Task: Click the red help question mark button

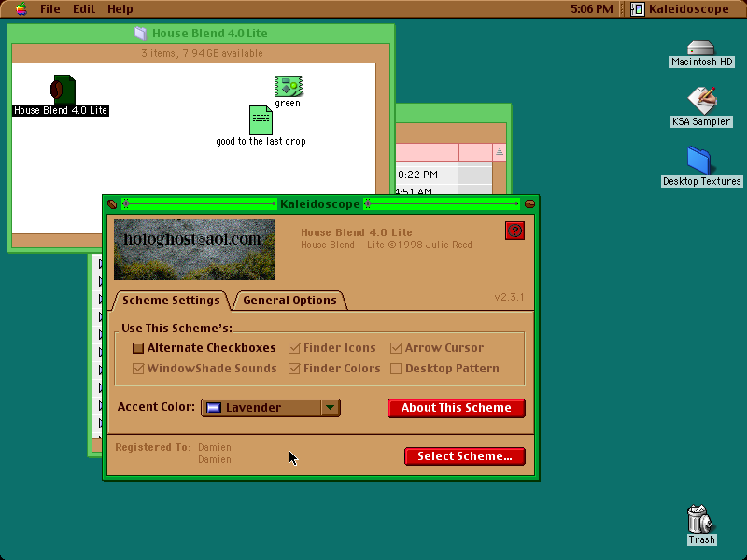Action: (514, 231)
